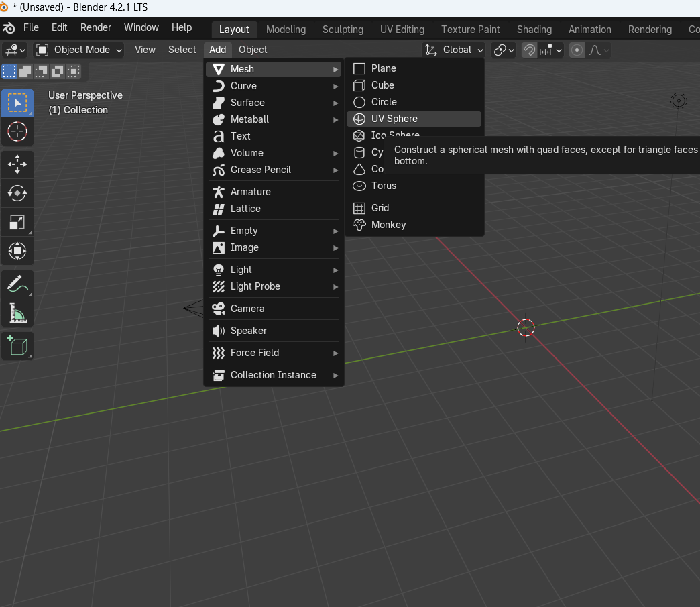Viewport: 700px width, 607px height.
Task: Activate the 3D Cursor tool
Action: coord(17,131)
